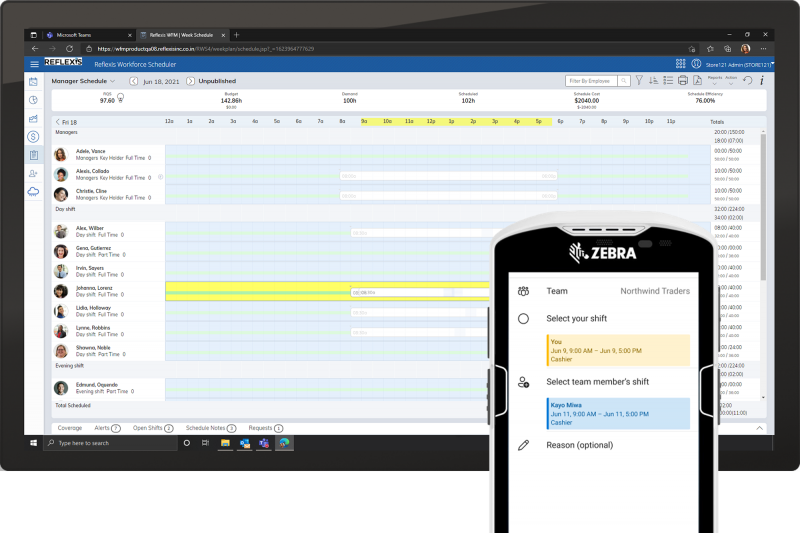Go to next date with right arrow

pyautogui.click(x=190, y=81)
